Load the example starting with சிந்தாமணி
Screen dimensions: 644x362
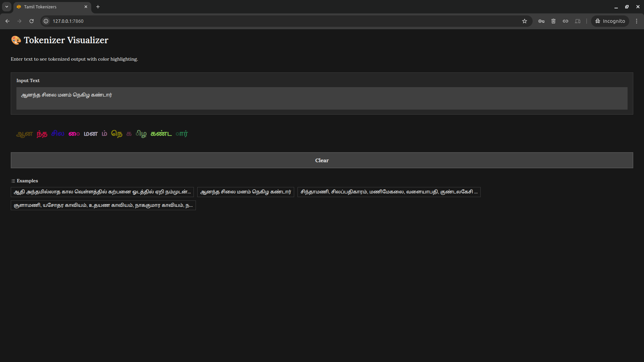click(x=389, y=192)
